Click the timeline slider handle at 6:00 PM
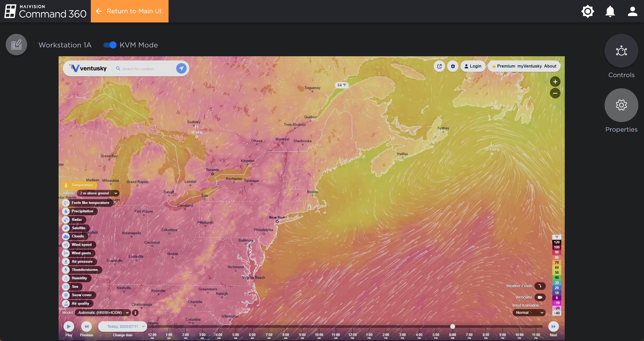The width and height of the screenshot is (644, 341). 452,327
